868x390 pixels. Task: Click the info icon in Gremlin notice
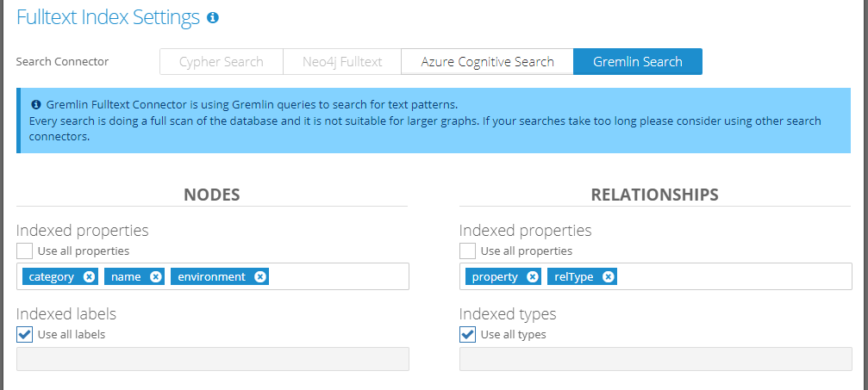click(36, 104)
